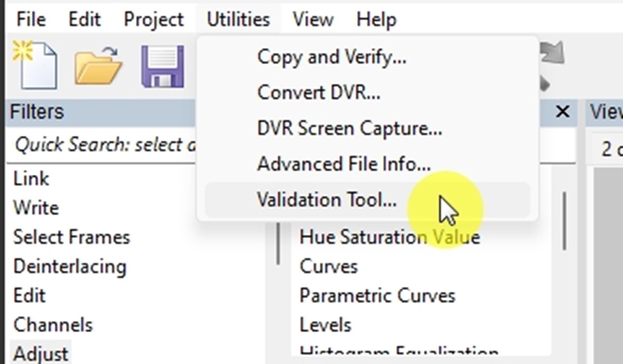Choose the Curves filter
The width and height of the screenshot is (623, 364).
(x=328, y=266)
